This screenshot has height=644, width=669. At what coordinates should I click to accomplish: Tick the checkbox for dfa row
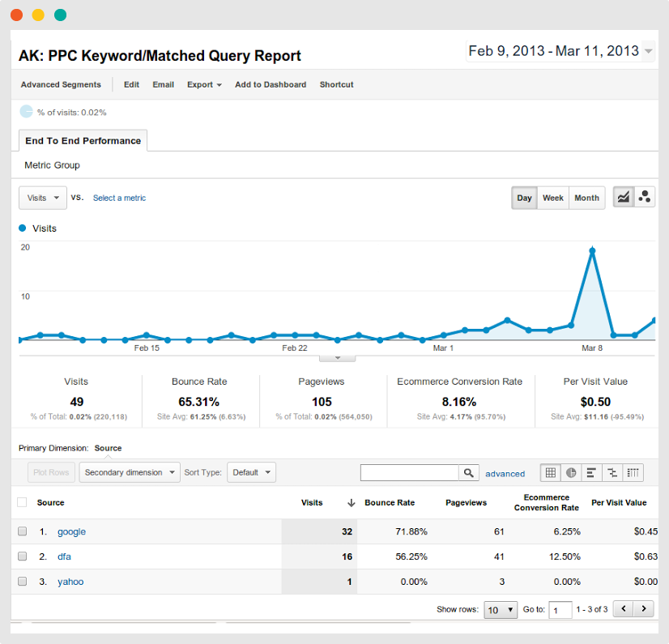[x=22, y=557]
